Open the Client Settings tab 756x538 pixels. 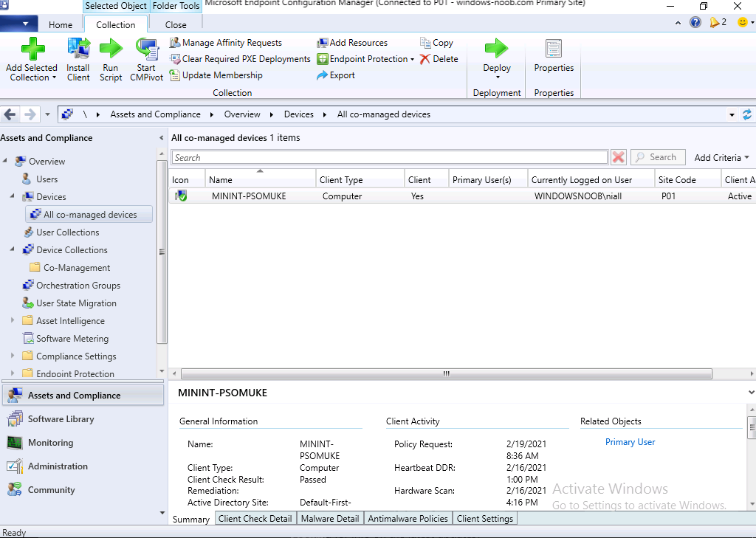coord(484,519)
